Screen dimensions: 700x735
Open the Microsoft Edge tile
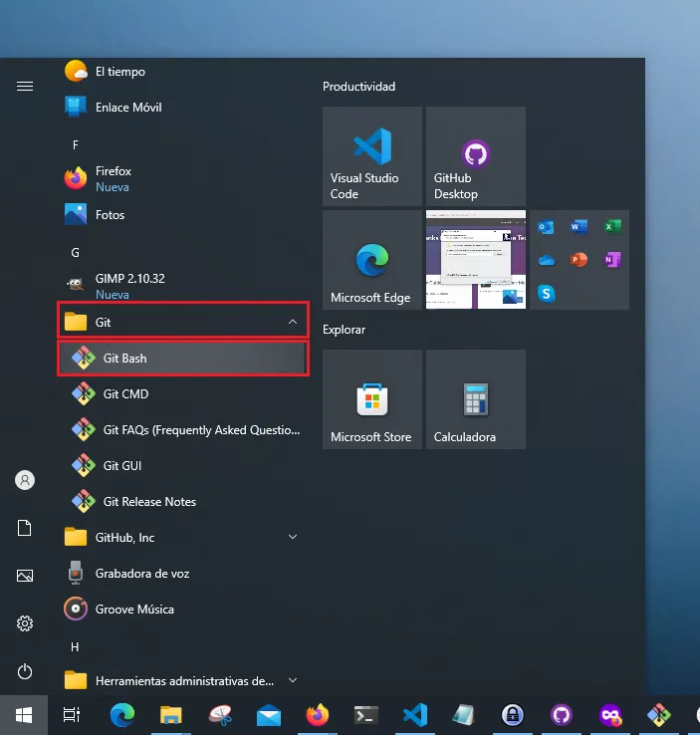(372, 260)
